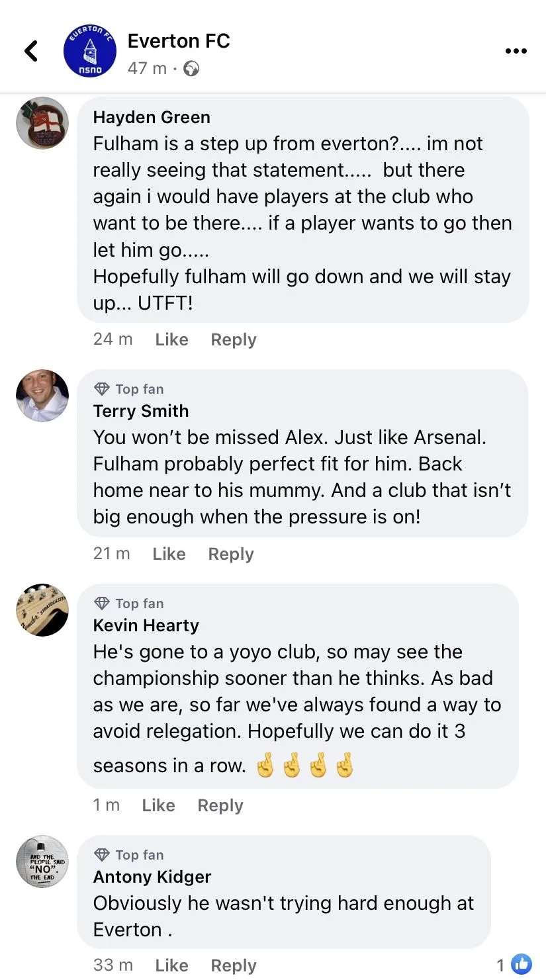Reply to Terry Smith's comment
This screenshot has width=546, height=980.
click(230, 554)
